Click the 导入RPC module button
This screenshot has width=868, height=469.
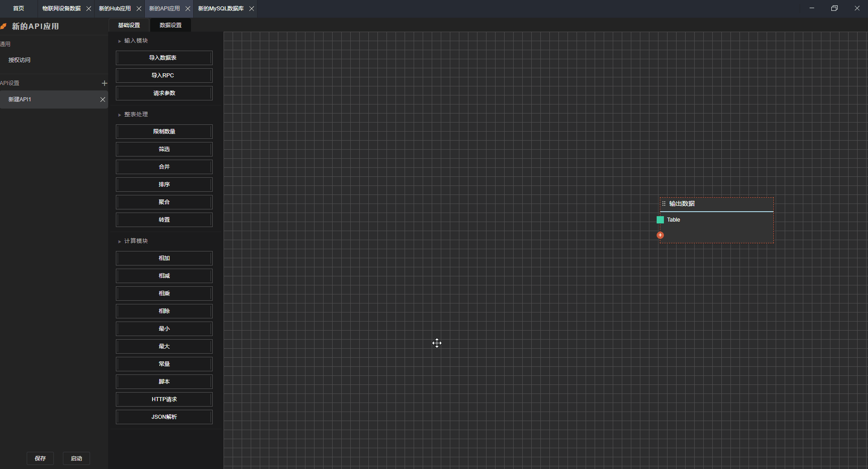pyautogui.click(x=164, y=76)
